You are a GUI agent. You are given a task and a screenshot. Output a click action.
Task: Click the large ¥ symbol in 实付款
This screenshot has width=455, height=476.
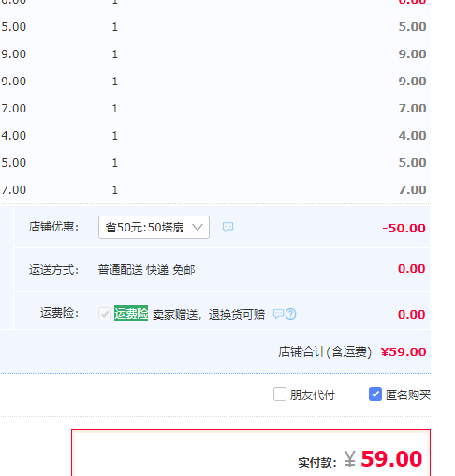tap(350, 459)
